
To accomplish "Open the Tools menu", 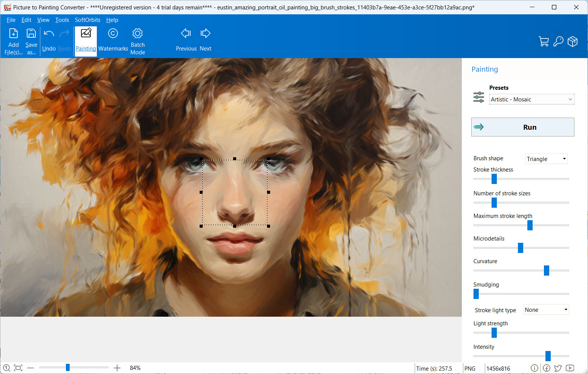I will click(62, 20).
